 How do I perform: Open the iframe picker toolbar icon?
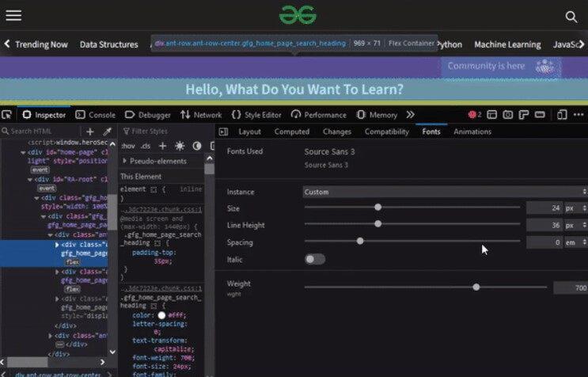[x=491, y=114]
